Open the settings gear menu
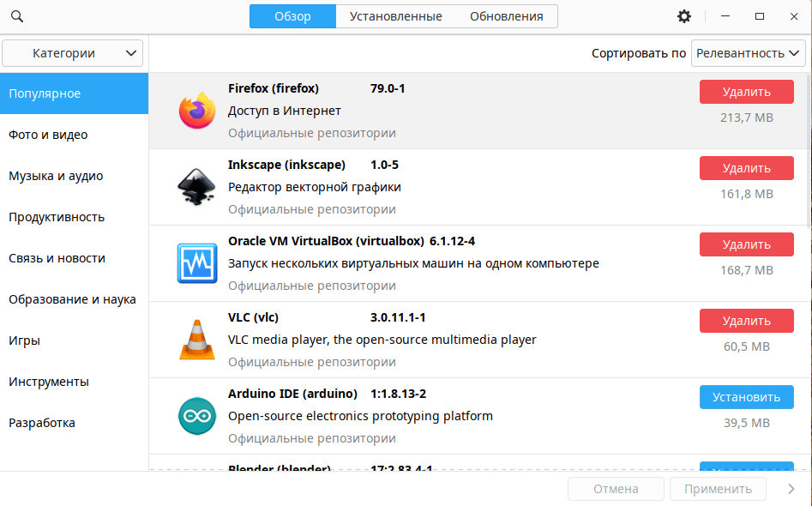 (x=683, y=16)
